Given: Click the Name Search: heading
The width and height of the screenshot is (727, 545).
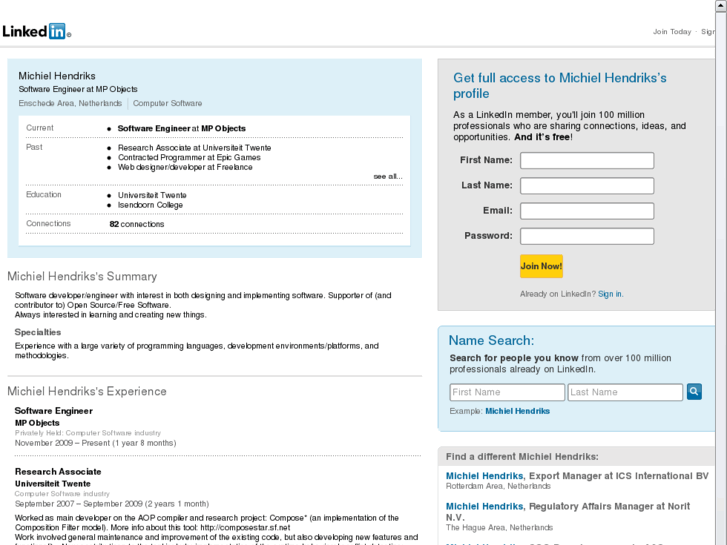Looking at the screenshot, I should coord(491,340).
